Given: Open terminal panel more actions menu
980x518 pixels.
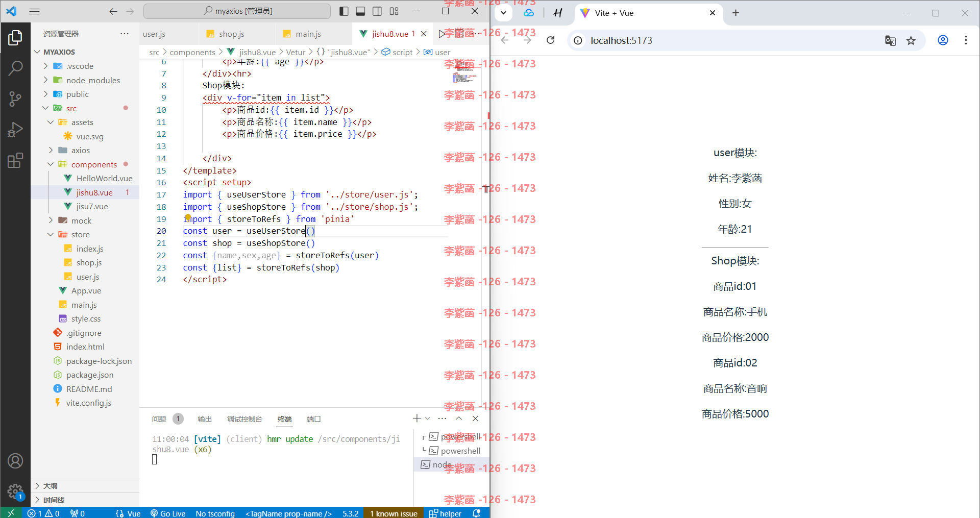Looking at the screenshot, I should point(443,418).
